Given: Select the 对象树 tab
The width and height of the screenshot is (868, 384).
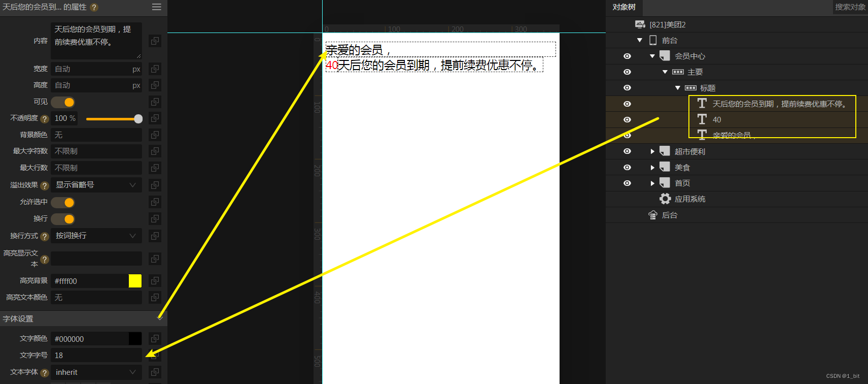Looking at the screenshot, I should 623,7.
